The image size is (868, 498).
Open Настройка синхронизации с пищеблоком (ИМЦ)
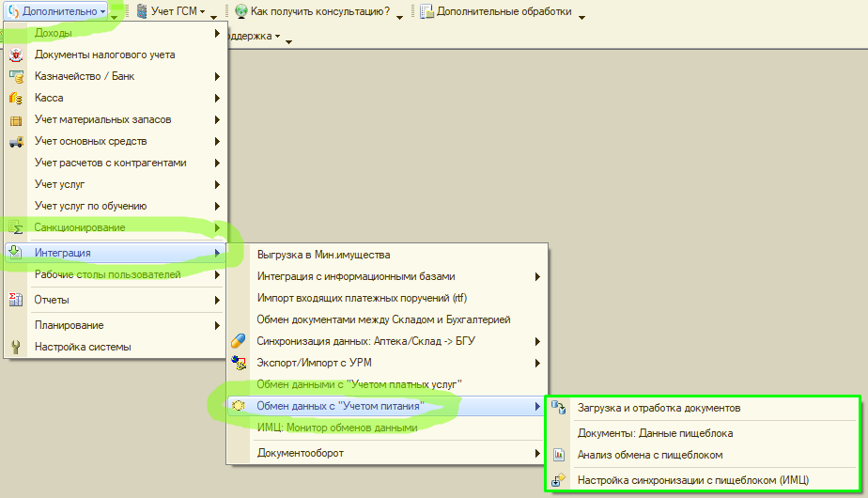coord(692,480)
